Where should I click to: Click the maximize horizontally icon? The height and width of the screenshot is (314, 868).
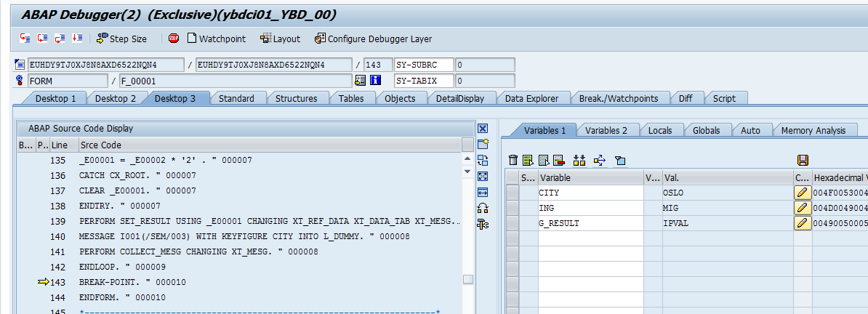pyautogui.click(x=483, y=192)
